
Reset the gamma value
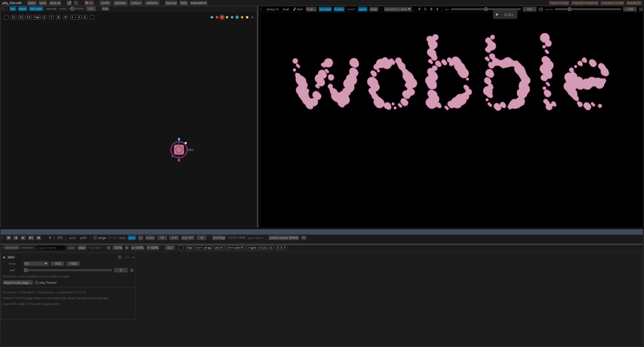[x=641, y=9]
